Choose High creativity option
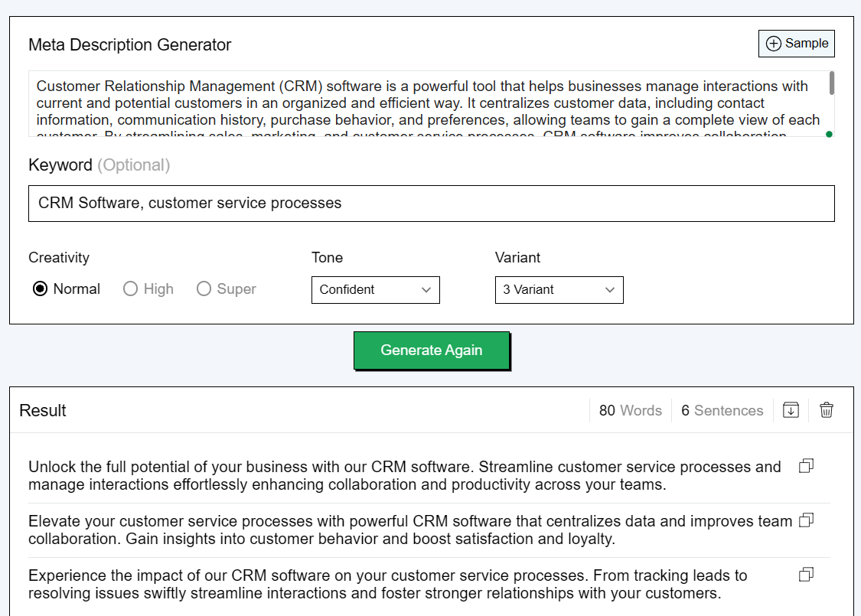The height and width of the screenshot is (616, 861). [x=131, y=289]
